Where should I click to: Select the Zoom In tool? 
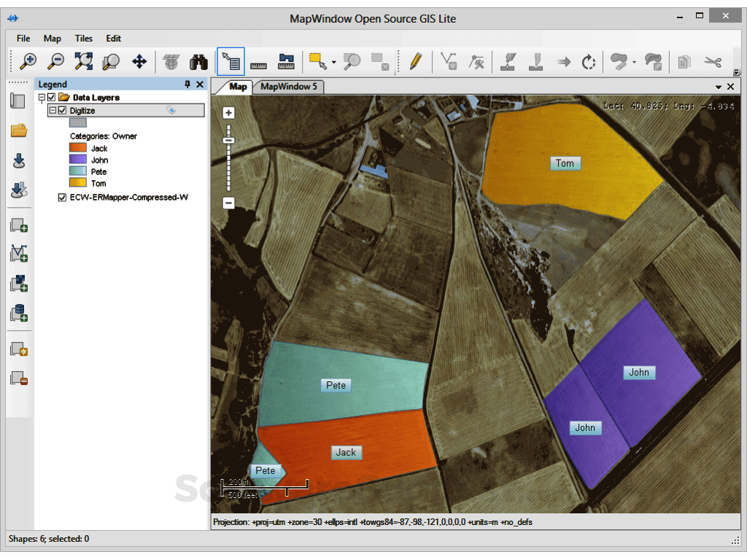click(x=28, y=61)
